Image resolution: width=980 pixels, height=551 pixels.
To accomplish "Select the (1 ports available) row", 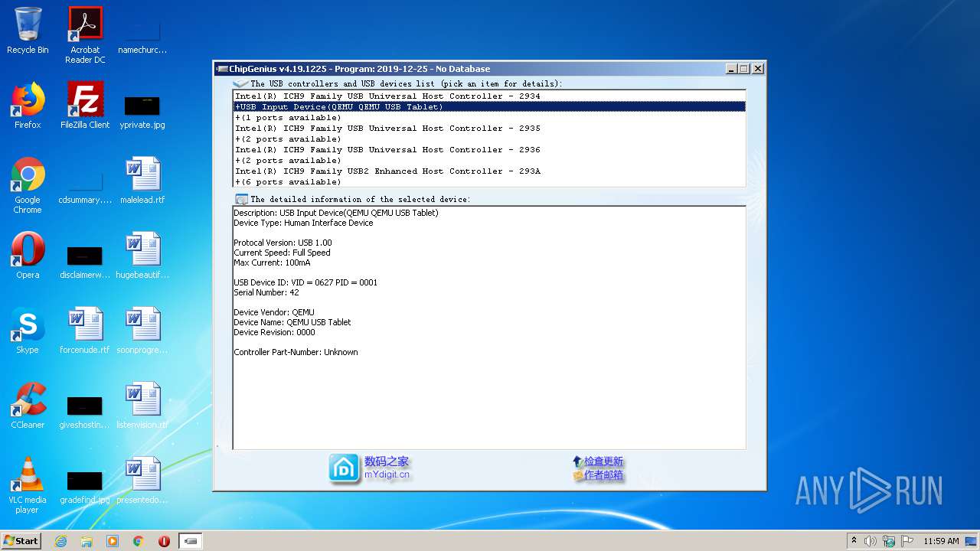I will click(489, 118).
